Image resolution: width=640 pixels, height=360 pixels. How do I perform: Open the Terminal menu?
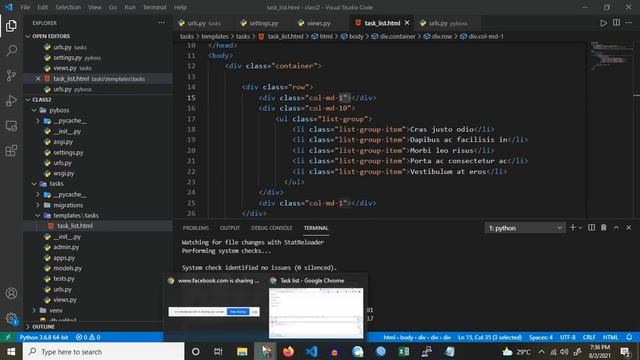[x=155, y=7]
